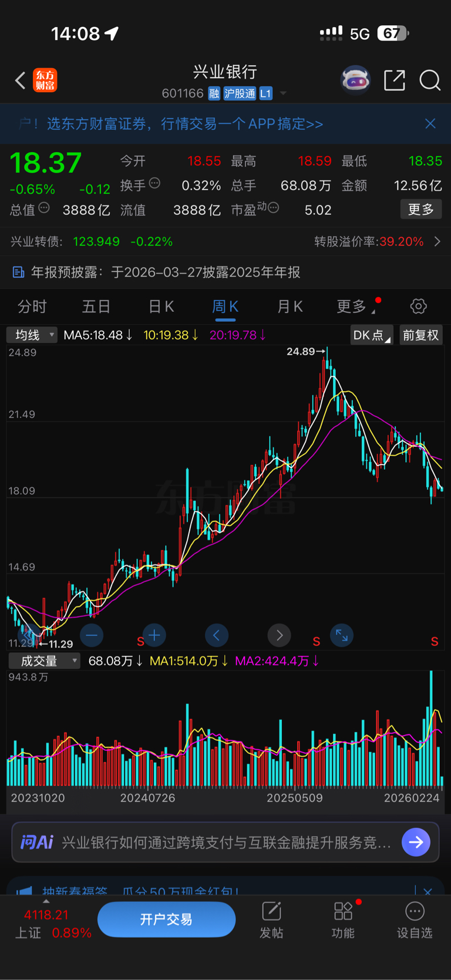The height and width of the screenshot is (980, 451).
Task: Expand the 更多 chart period menu
Action: (x=356, y=307)
